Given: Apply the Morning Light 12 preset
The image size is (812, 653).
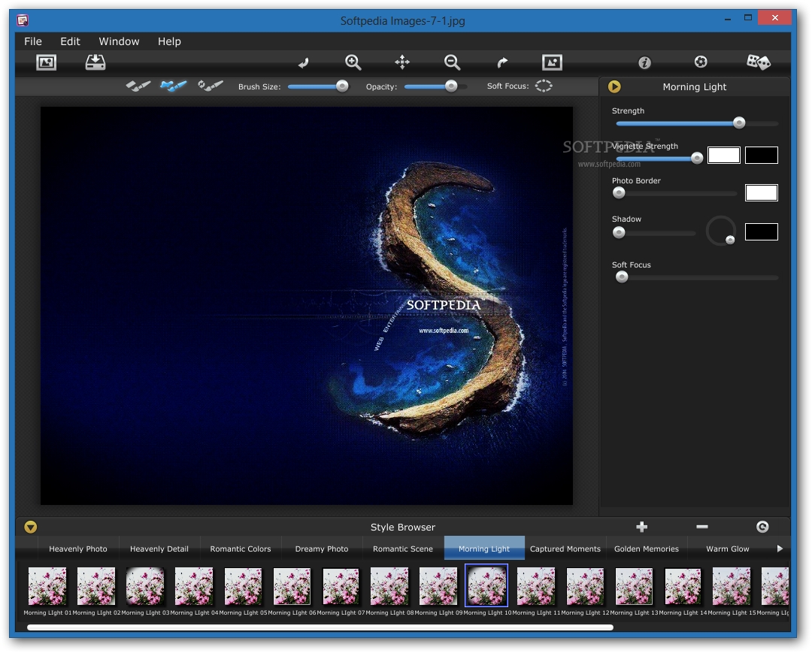Looking at the screenshot, I should (x=585, y=586).
